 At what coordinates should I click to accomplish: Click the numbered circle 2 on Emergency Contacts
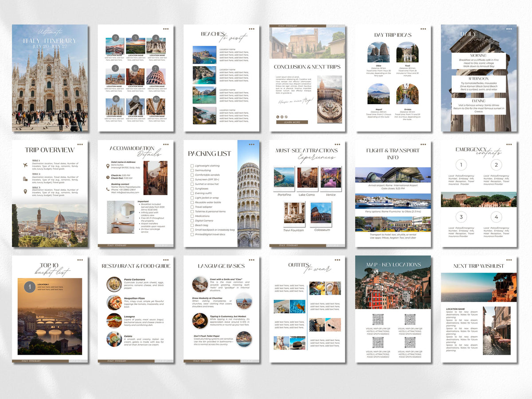[496, 165]
